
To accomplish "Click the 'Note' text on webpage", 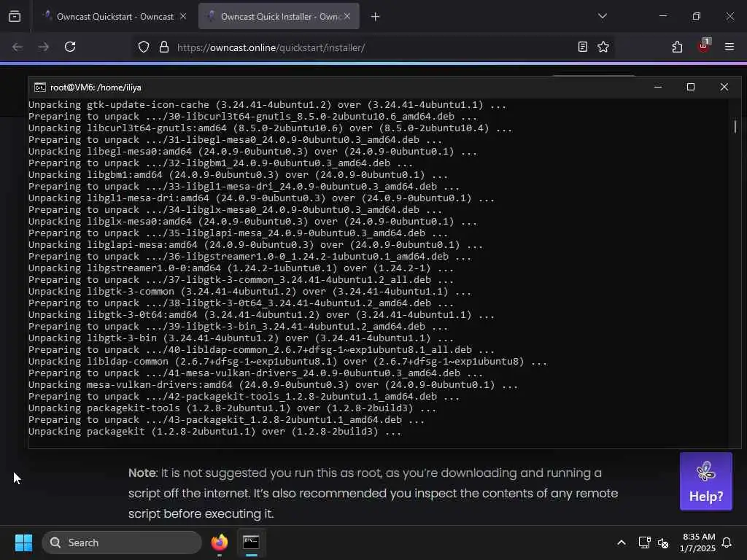I will click(x=142, y=472).
